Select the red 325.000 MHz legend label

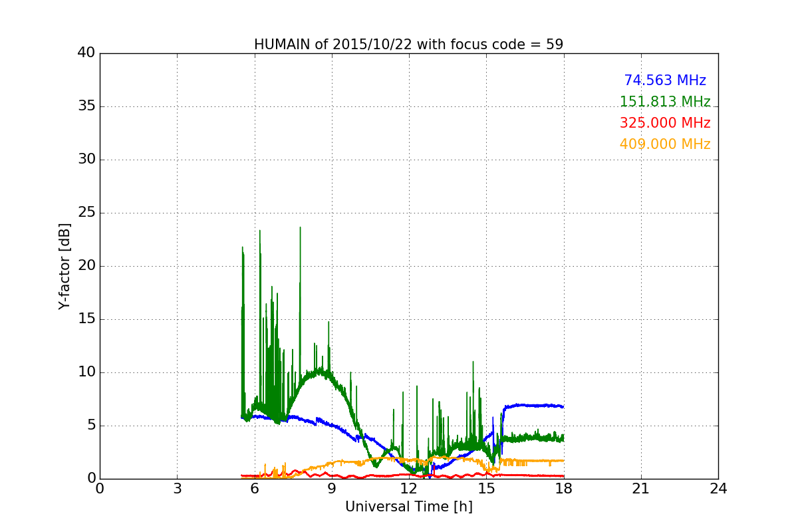tap(665, 123)
